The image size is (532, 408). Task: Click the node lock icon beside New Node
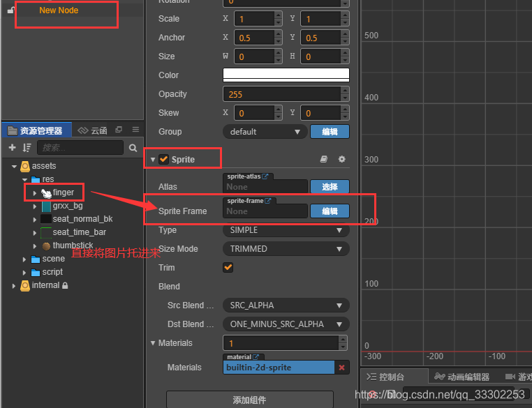(x=11, y=10)
